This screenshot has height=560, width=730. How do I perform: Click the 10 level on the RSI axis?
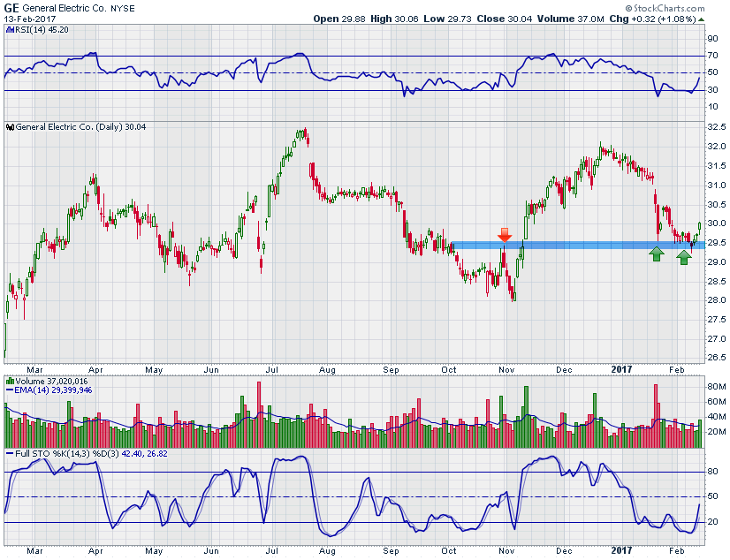(713, 107)
